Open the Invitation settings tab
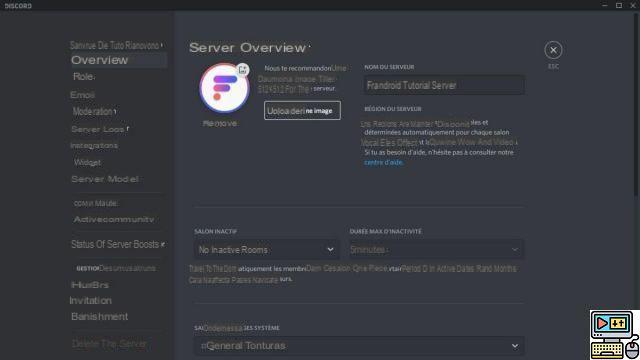This screenshot has width=640, height=360. [91, 300]
